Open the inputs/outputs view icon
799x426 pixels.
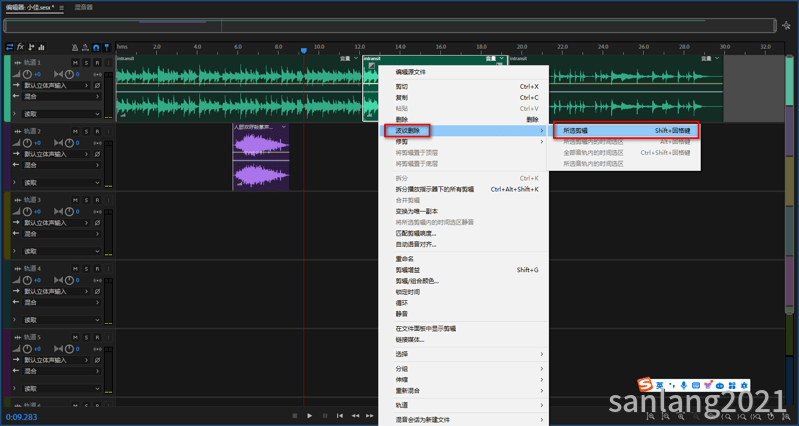(x=10, y=47)
